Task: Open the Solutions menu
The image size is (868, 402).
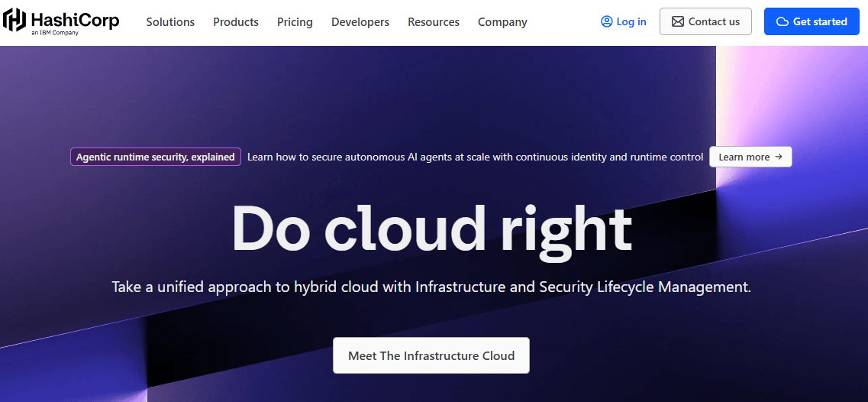Action: pos(170,21)
